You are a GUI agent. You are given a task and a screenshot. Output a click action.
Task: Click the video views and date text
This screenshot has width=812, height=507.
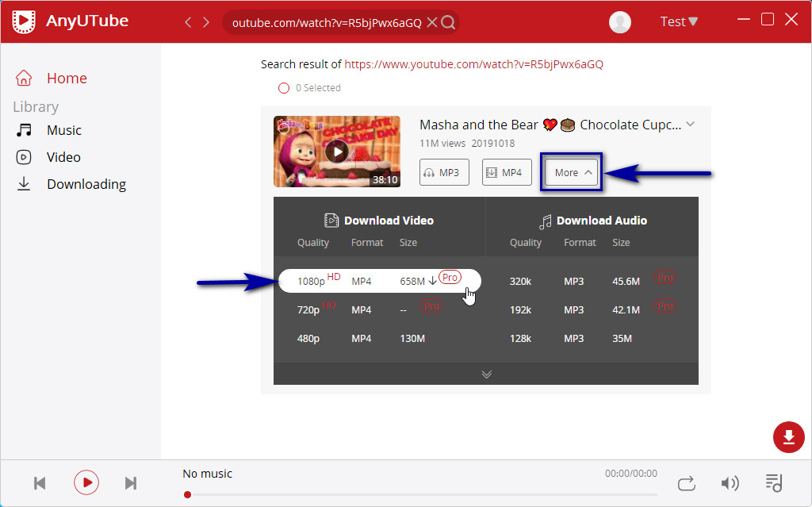467,143
